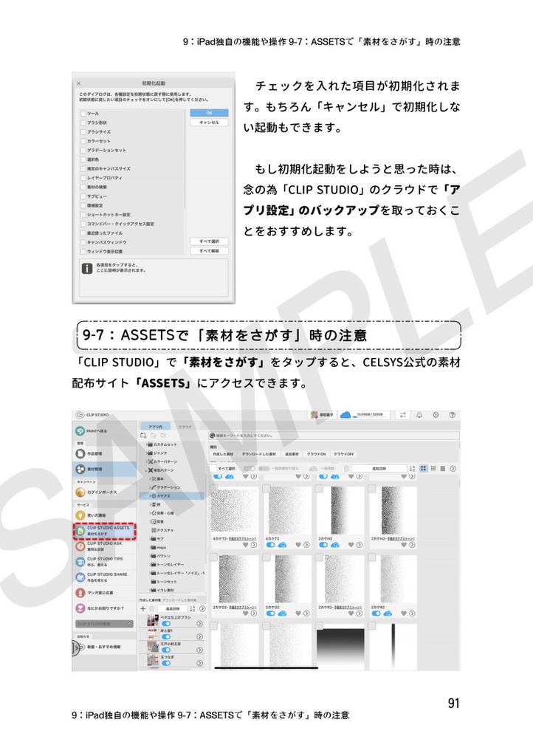533x756 pixels.
Task: Check the グラデーションセット checkbox
Action: coord(83,150)
